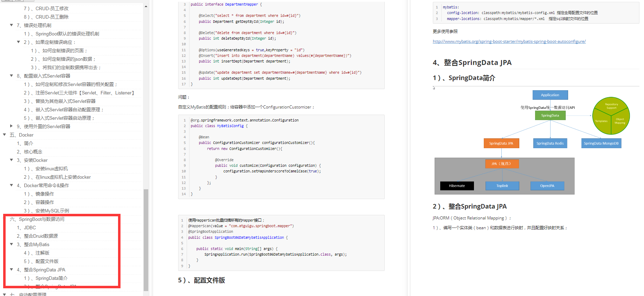The height and width of the screenshot is (296, 644).
Task: Go to 8)、CRUD-员工删除 in outline
Action: 46,17
